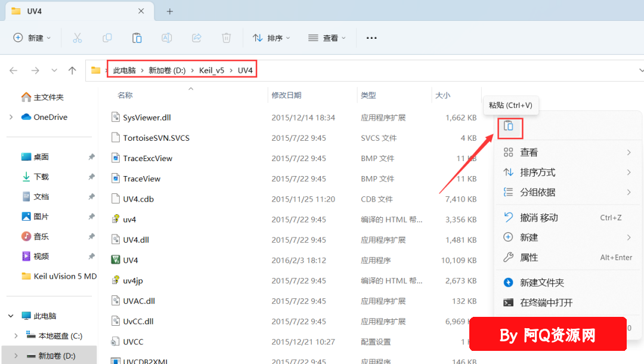644x364 pixels.
Task: Click the paste icon in context menu
Action: pyautogui.click(x=509, y=126)
